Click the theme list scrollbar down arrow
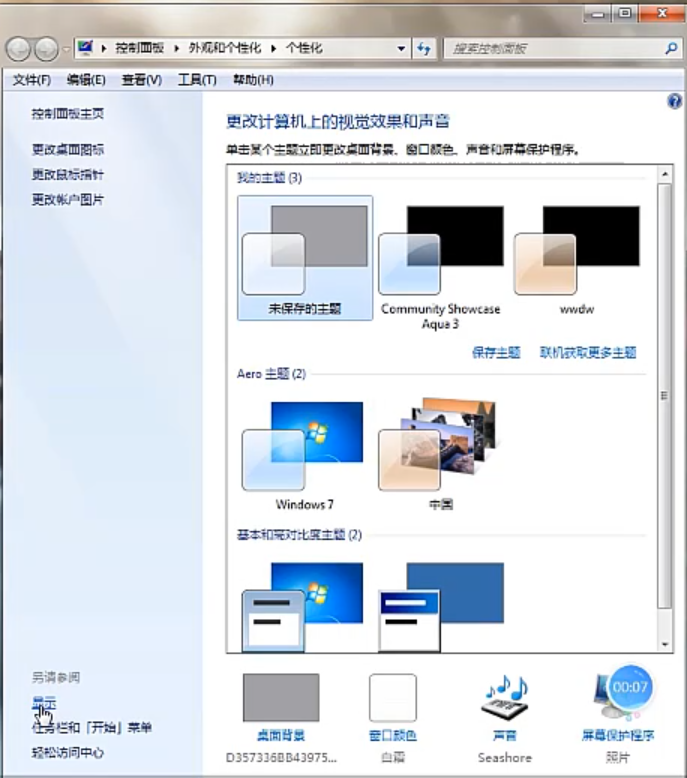This screenshot has width=687, height=778. pyautogui.click(x=664, y=643)
